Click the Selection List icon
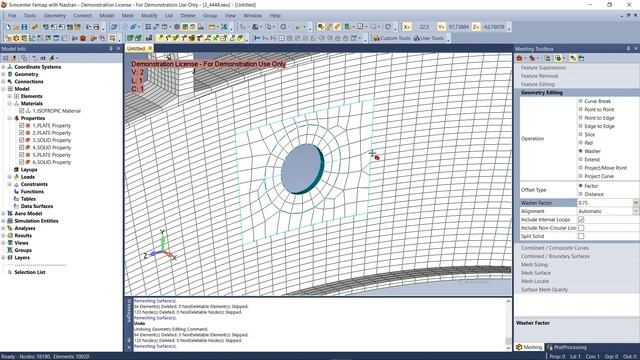This screenshot has width=640, height=360. click(x=10, y=272)
